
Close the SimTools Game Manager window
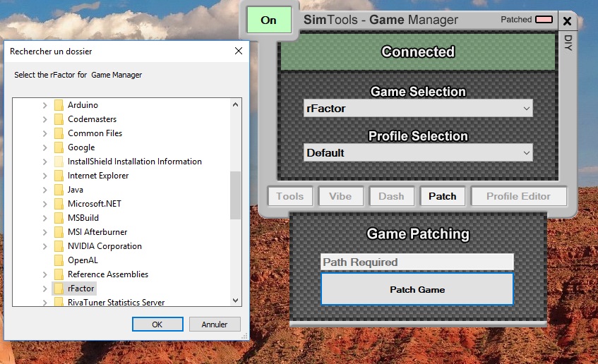coord(567,21)
